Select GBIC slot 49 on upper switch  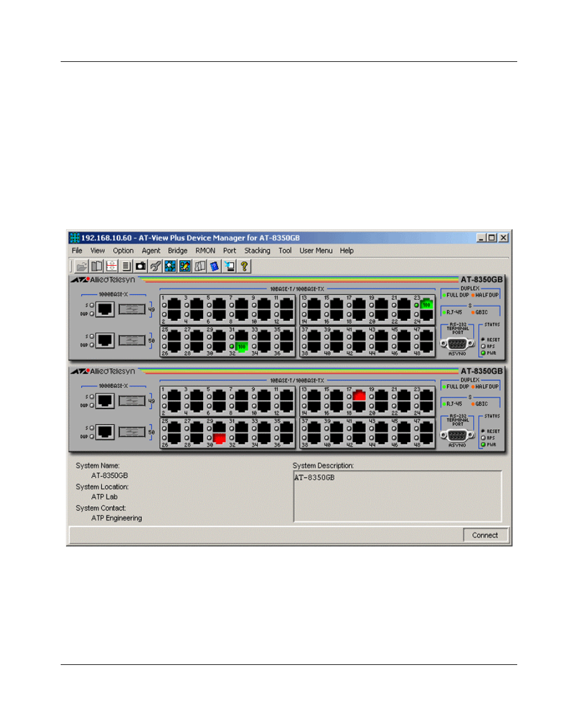[132, 309]
